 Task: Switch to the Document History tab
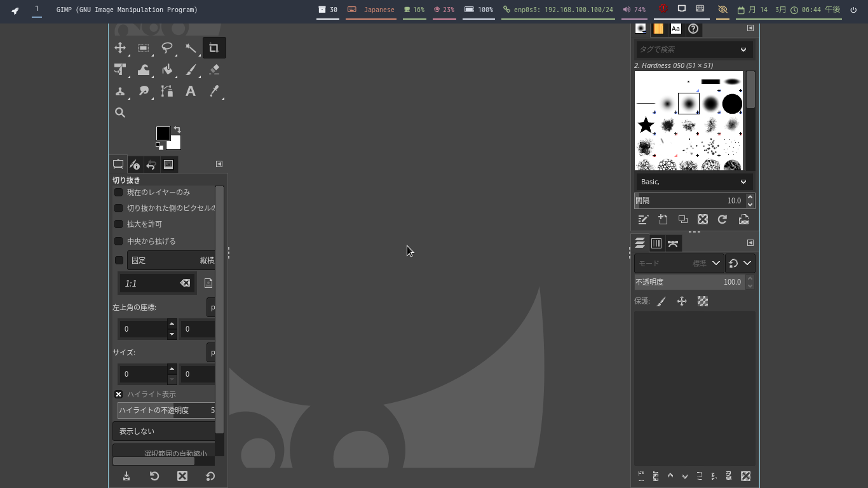[693, 29]
